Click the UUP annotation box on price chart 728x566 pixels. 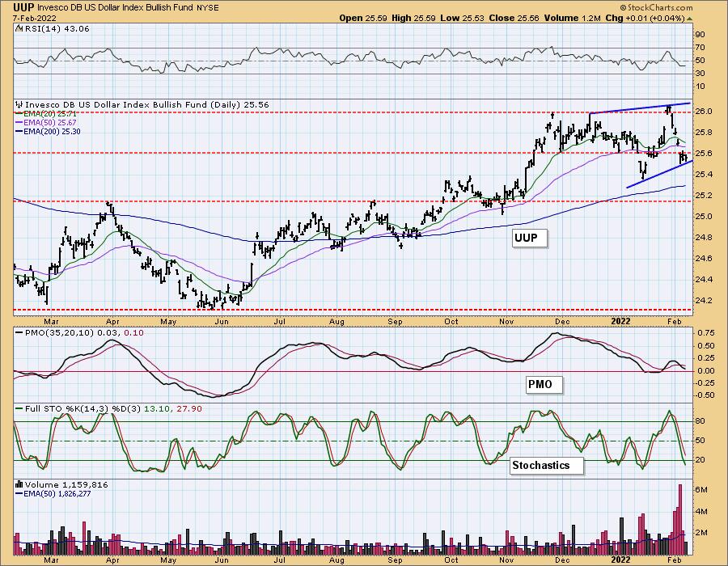[x=530, y=238]
